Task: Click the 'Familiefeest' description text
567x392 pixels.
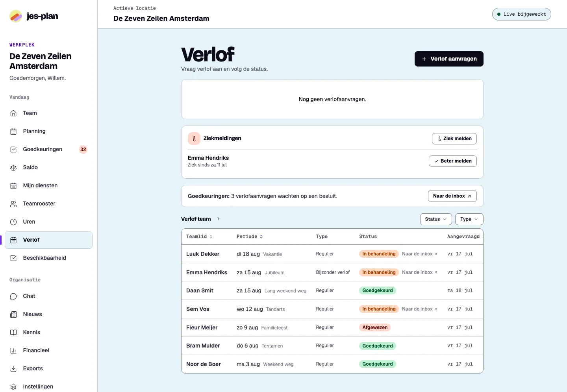Action: pyautogui.click(x=274, y=327)
